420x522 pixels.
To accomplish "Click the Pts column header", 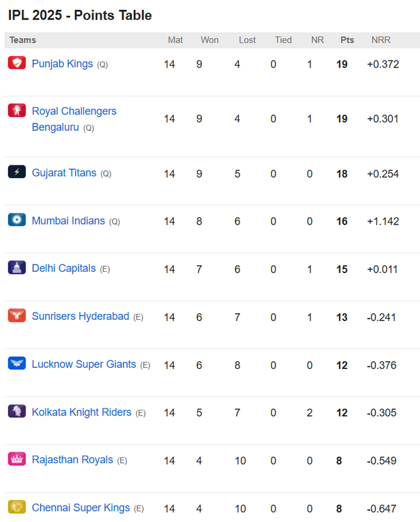I will pos(346,40).
